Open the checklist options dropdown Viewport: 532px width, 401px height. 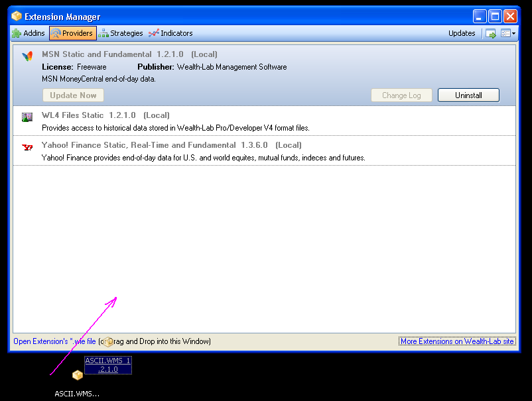pos(508,33)
